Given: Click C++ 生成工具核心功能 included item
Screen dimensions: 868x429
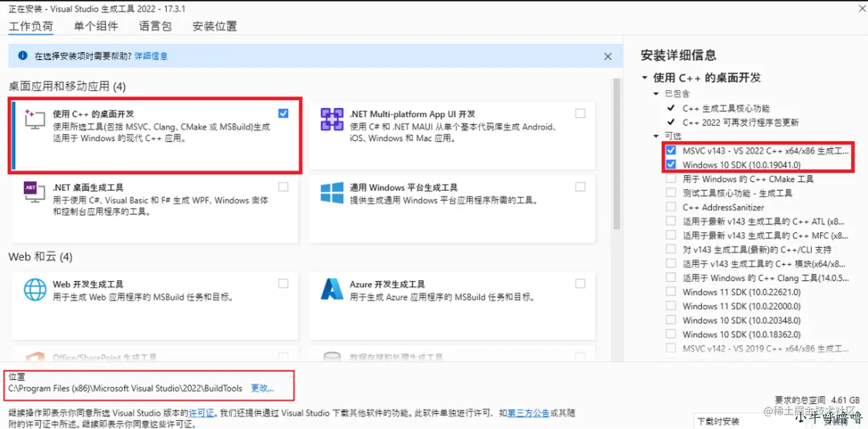Looking at the screenshot, I should pyautogui.click(x=726, y=108).
